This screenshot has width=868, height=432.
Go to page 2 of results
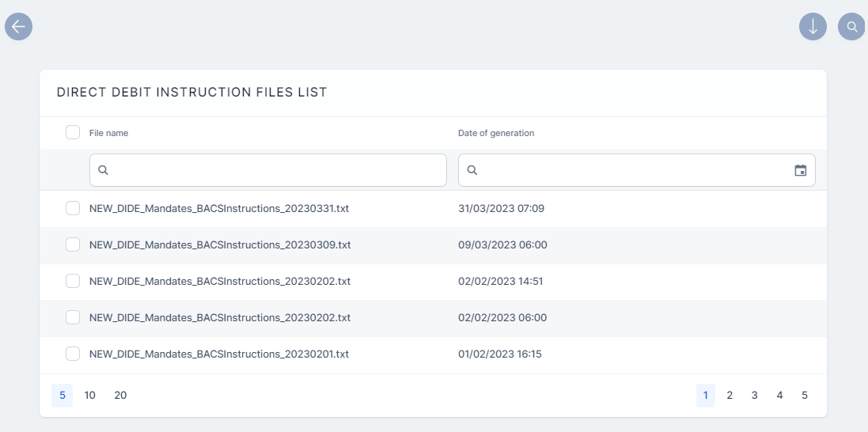[730, 395]
